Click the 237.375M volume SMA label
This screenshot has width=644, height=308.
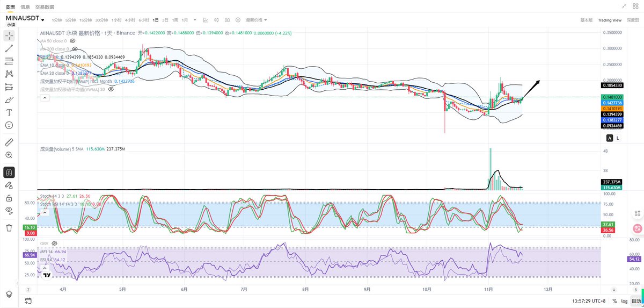(612, 182)
